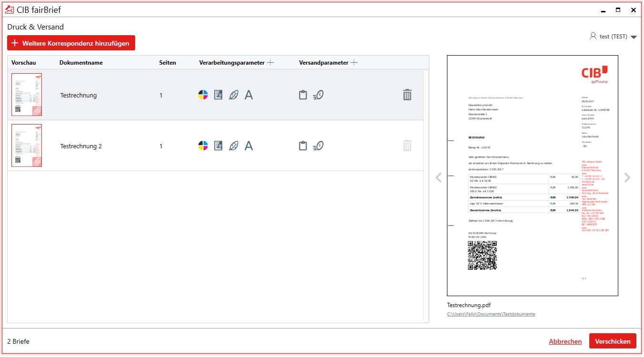Image resolution: width=644 pixels, height=357 pixels.
Task: Click the clipboard icon in the Testrechnung row
Action: pyautogui.click(x=303, y=95)
